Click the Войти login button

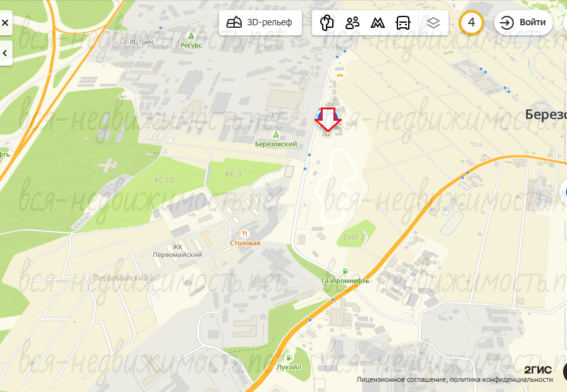(x=523, y=22)
